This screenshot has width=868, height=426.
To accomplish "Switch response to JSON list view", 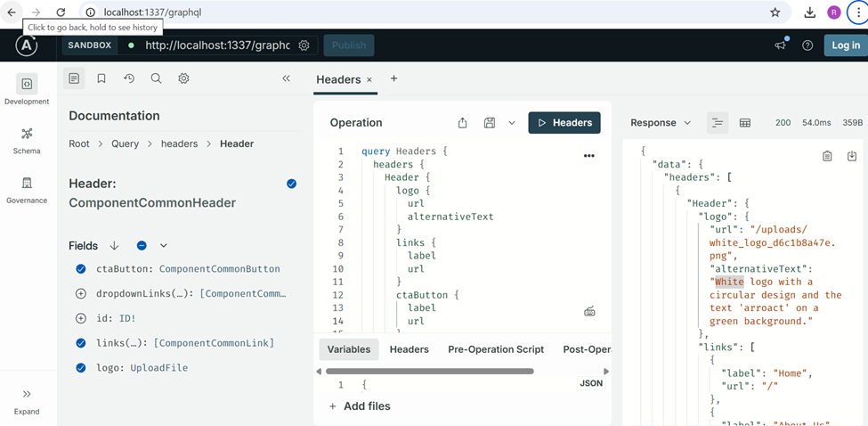I will click(x=718, y=123).
